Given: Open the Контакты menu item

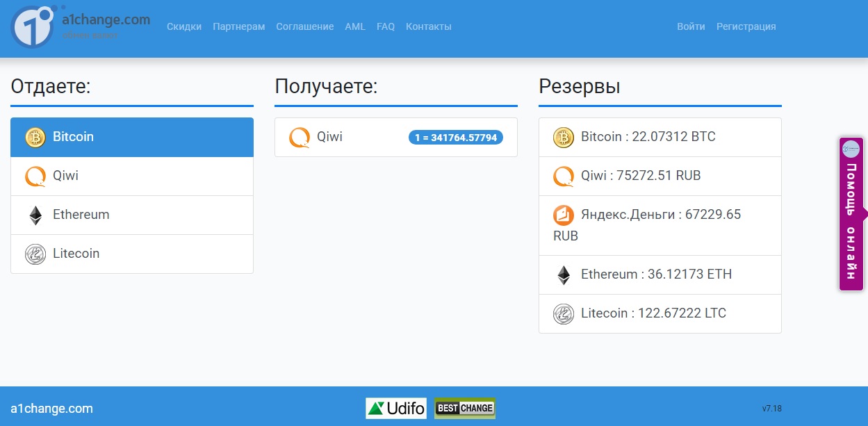Looking at the screenshot, I should pyautogui.click(x=429, y=26).
